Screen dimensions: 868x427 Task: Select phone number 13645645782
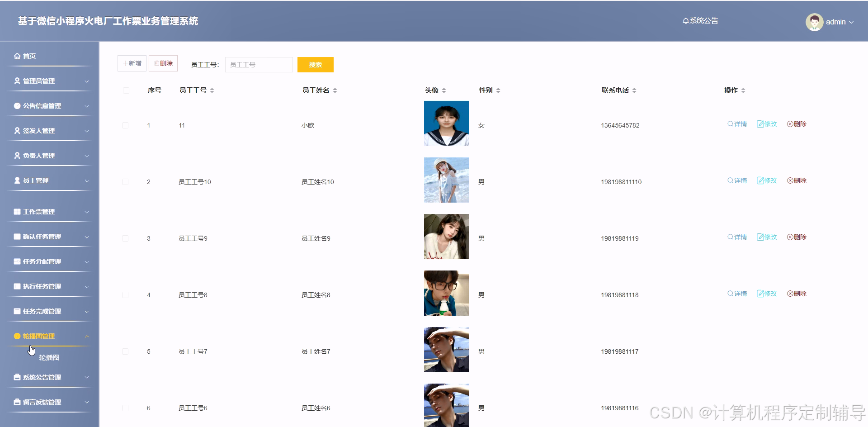(620, 125)
